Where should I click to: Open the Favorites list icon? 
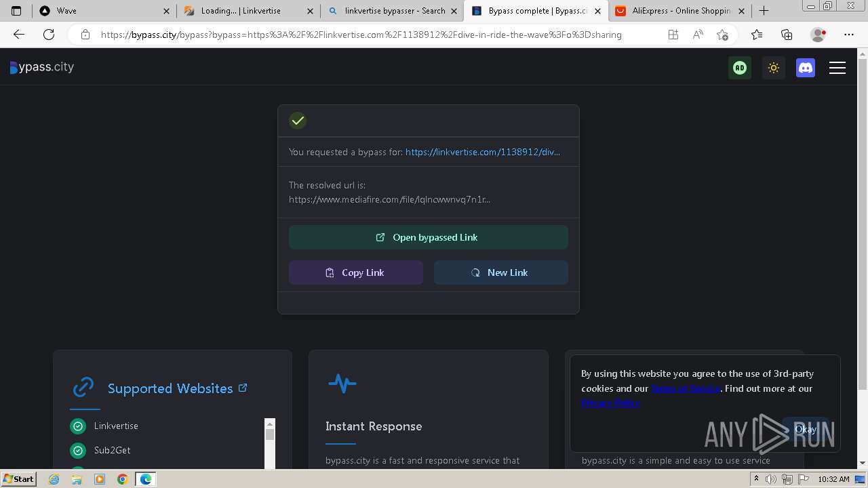tap(757, 35)
